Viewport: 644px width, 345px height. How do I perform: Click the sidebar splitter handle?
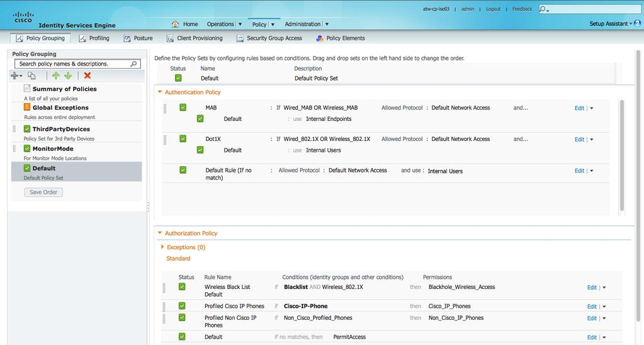click(149, 206)
